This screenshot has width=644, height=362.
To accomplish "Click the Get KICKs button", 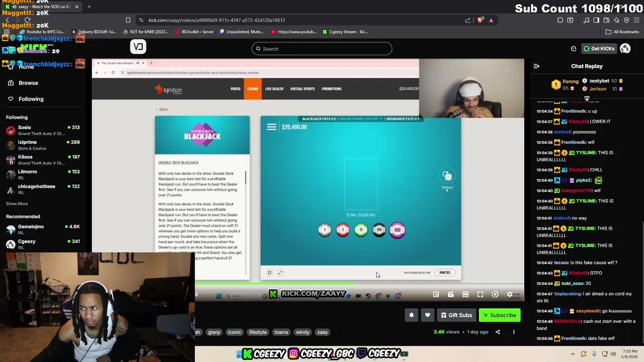I will [x=599, y=49].
